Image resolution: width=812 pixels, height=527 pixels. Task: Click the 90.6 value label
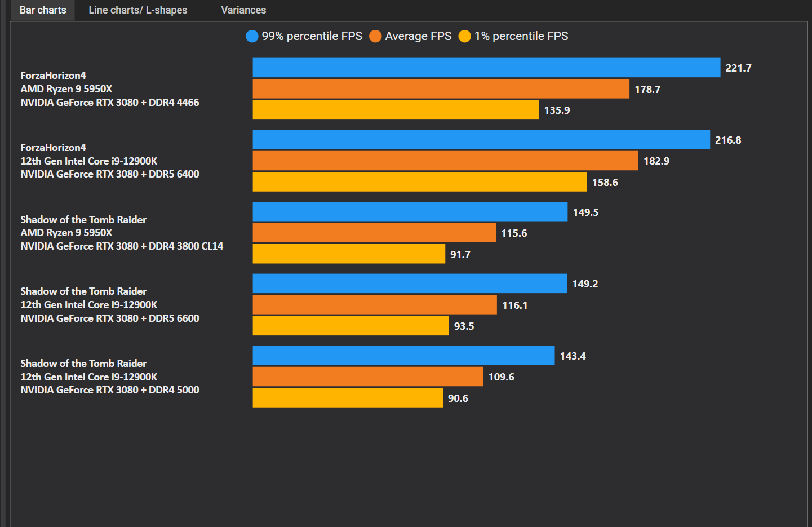tap(458, 398)
